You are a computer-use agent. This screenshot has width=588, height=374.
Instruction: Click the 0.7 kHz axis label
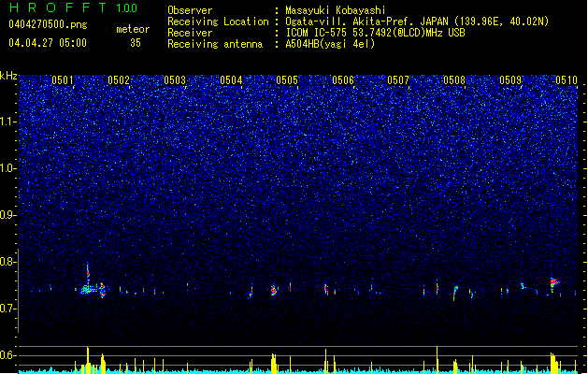(8, 309)
